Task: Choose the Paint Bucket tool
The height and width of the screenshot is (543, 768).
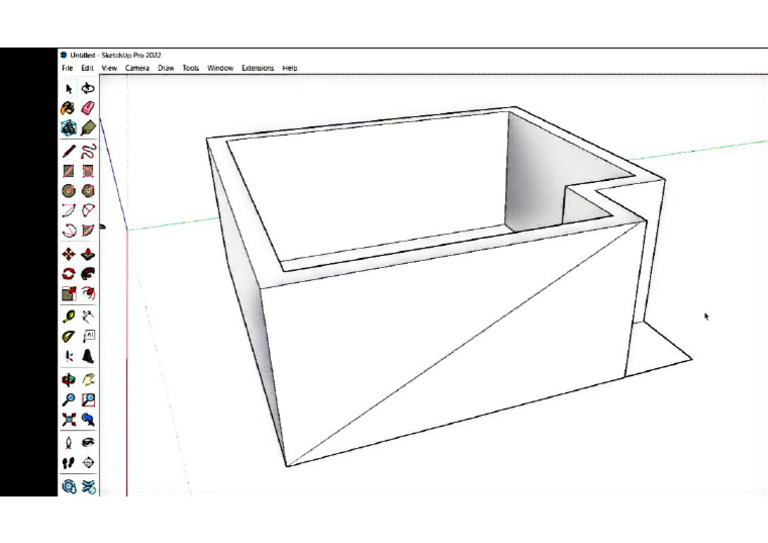Action: (69, 108)
